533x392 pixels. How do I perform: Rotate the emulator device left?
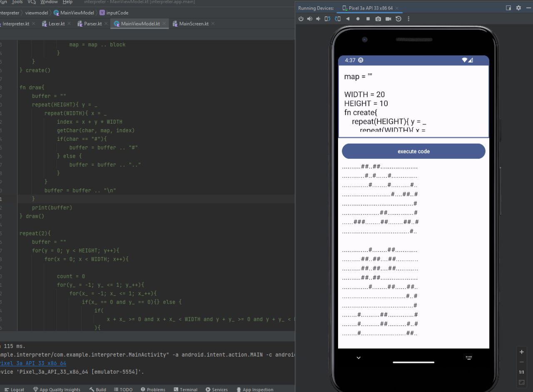[327, 19]
